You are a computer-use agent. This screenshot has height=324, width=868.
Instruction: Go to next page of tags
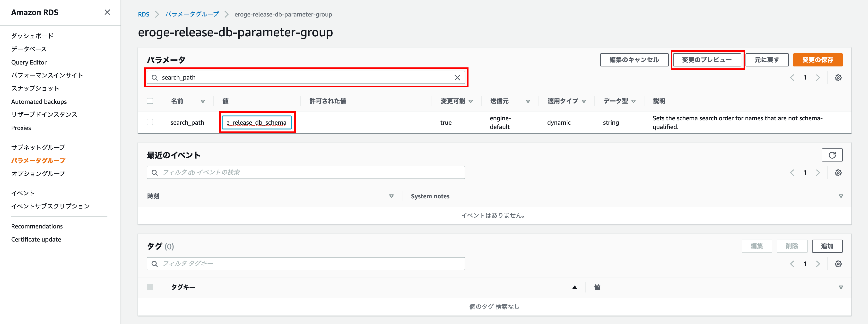(x=818, y=264)
